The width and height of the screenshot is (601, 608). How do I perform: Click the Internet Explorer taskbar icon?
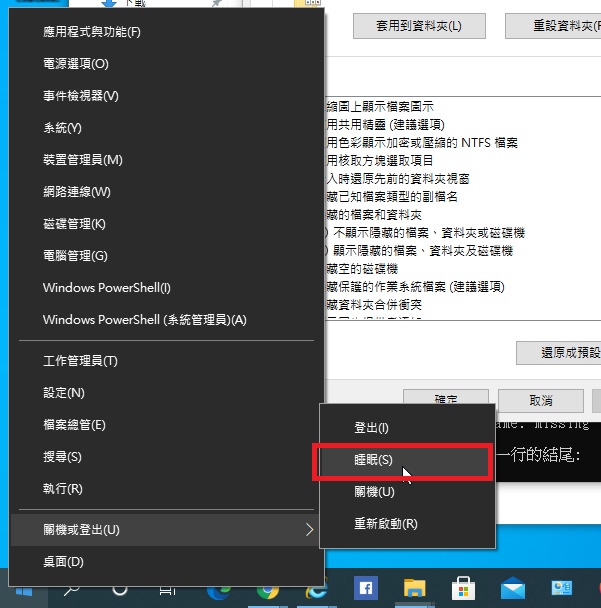[x=317, y=589]
